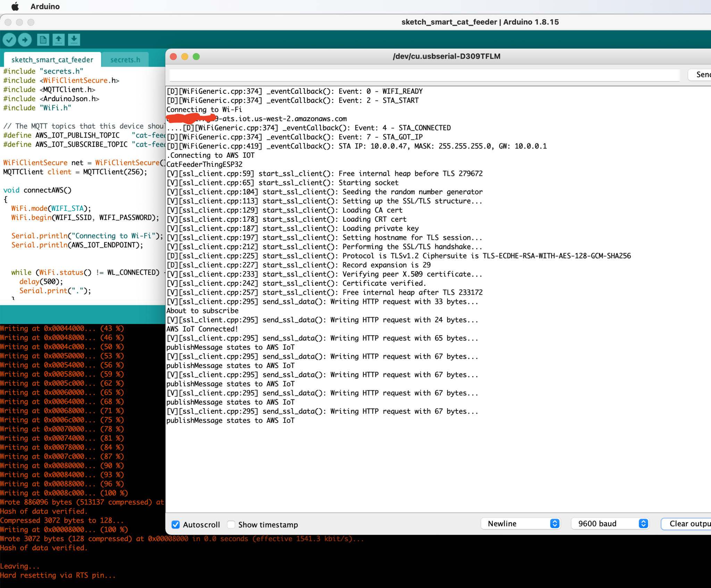Save the sketch with the Save icon

coord(74,40)
